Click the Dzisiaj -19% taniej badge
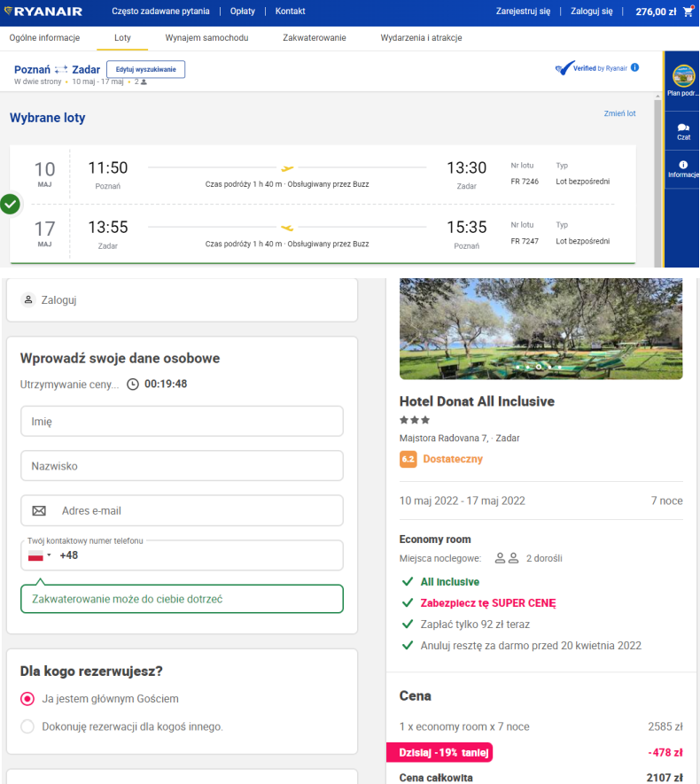The image size is (700, 784). [440, 752]
